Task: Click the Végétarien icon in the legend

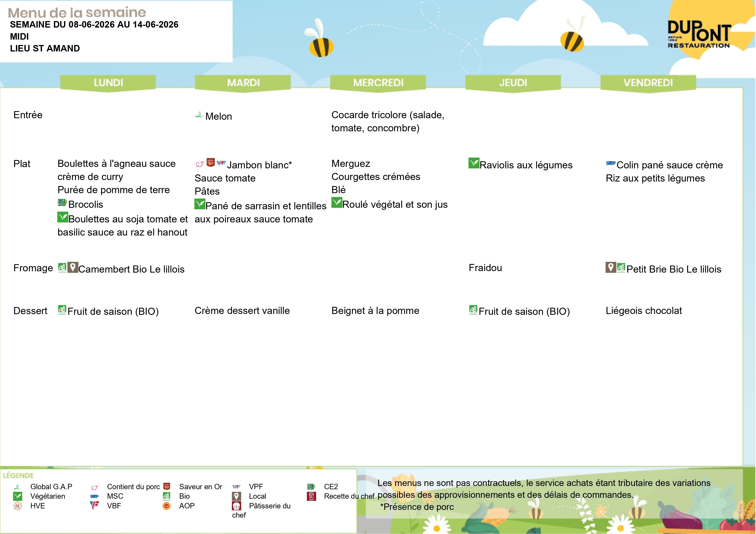Action: [x=18, y=496]
